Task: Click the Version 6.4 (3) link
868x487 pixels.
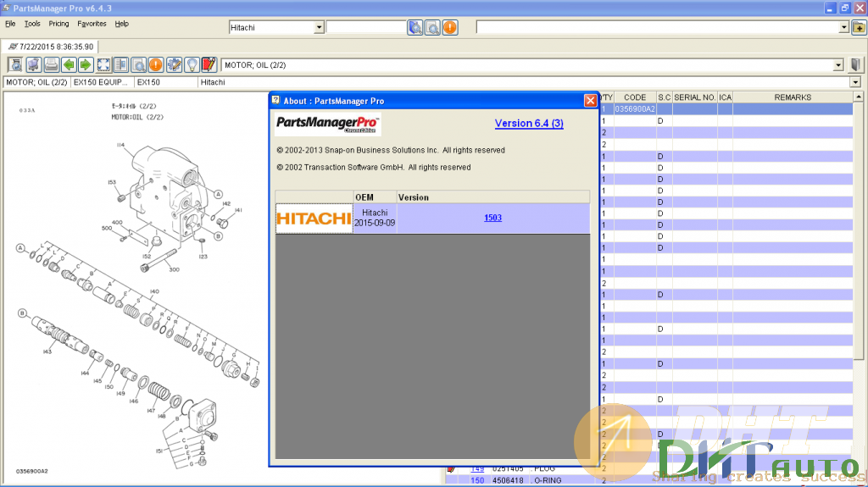Action: pyautogui.click(x=529, y=124)
